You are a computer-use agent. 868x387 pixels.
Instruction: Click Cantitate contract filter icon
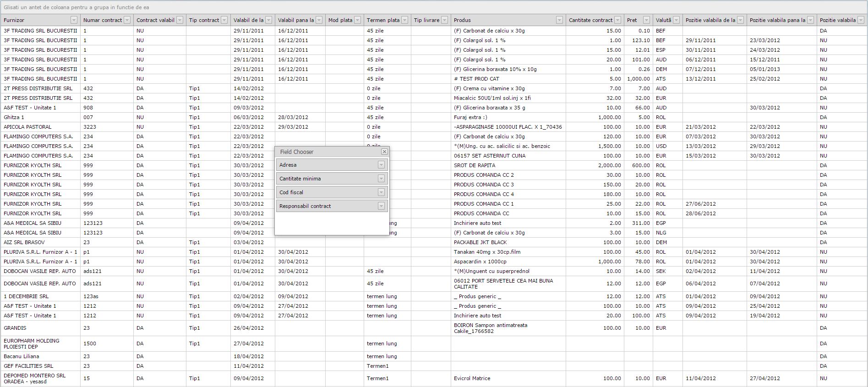point(617,20)
